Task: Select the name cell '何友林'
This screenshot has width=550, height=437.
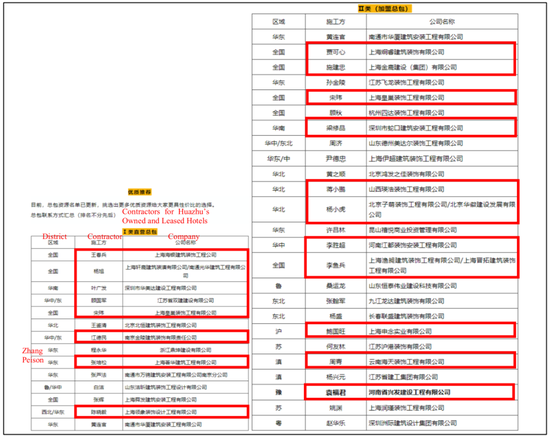Action: tap(336, 347)
